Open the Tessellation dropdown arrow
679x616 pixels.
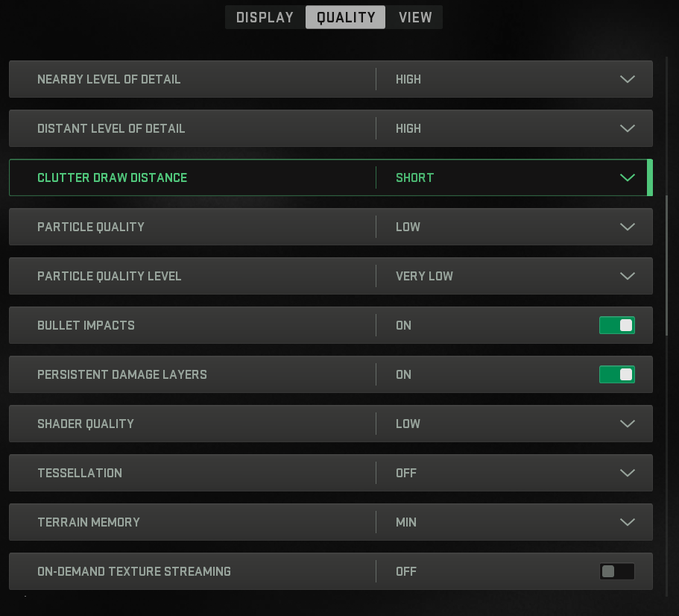coord(627,473)
